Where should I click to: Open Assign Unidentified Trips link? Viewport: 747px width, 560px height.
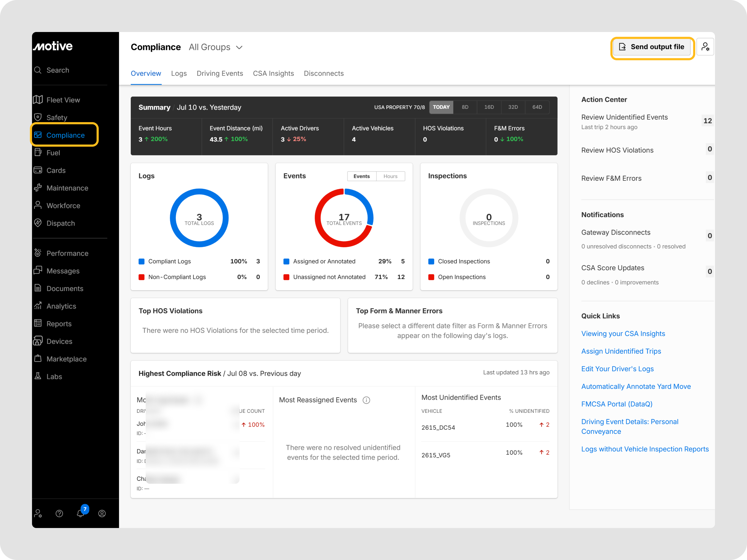pos(621,351)
